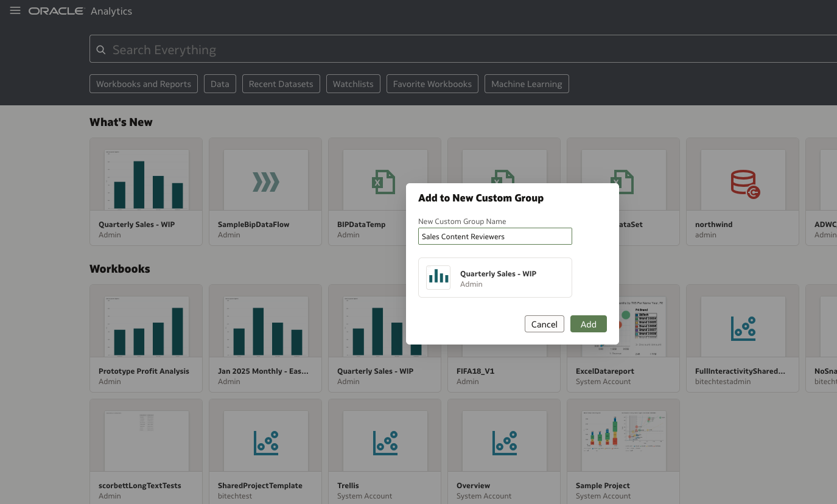Open Sample Project workbook thumbnail
This screenshot has height=504, width=837.
click(623, 441)
